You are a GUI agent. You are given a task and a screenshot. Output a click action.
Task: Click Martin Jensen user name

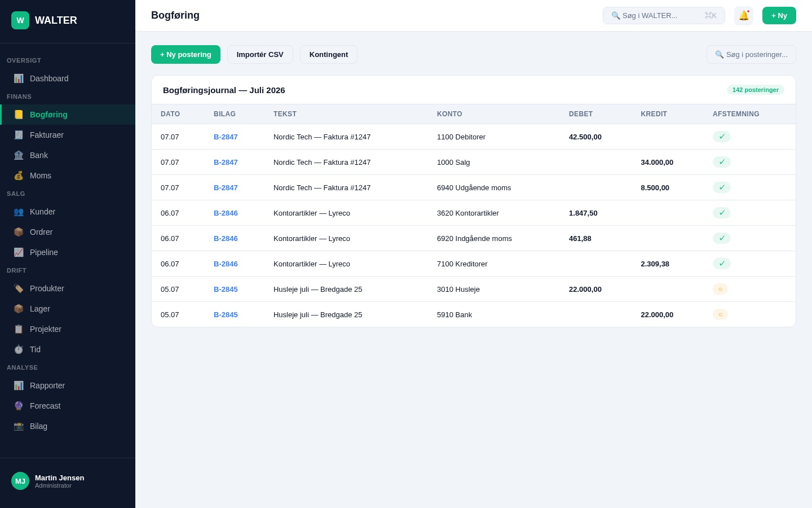pyautogui.click(x=60, y=478)
